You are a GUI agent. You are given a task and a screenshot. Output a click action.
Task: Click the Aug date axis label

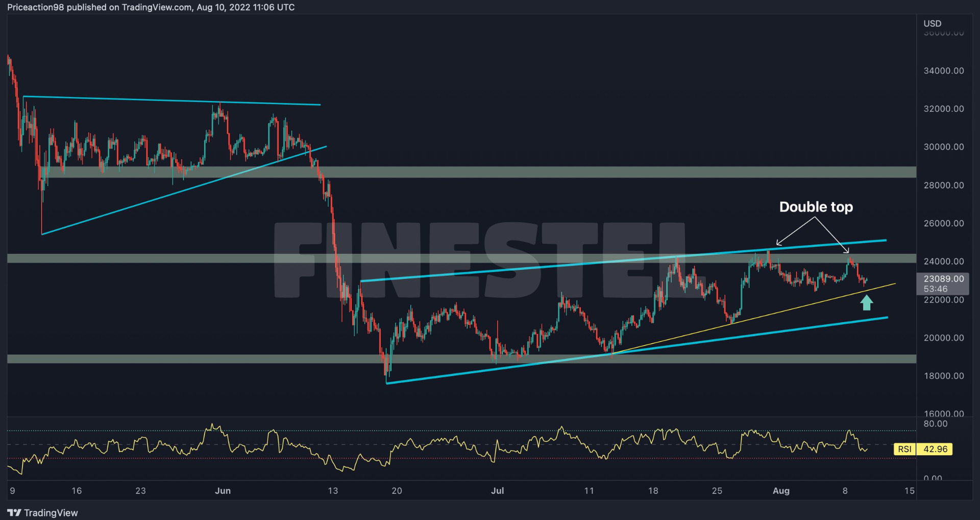pos(781,491)
